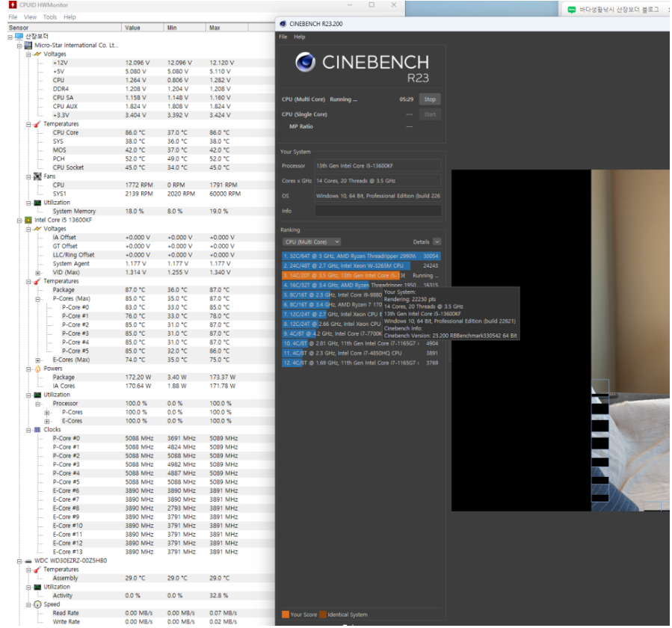
Task: Click the Micro-Star motherboard icon
Action: (28, 46)
